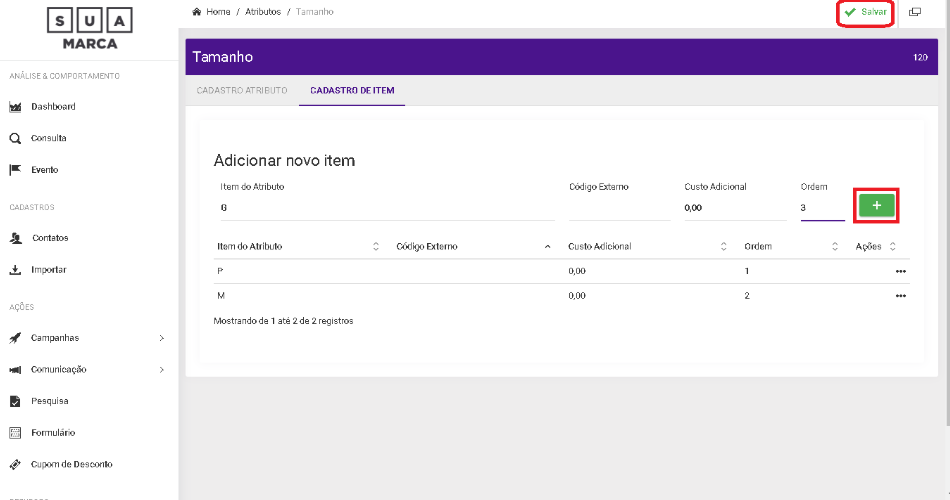Click the Cupom de Desconto ticket icon
This screenshot has height=500, width=950.
tap(15, 464)
